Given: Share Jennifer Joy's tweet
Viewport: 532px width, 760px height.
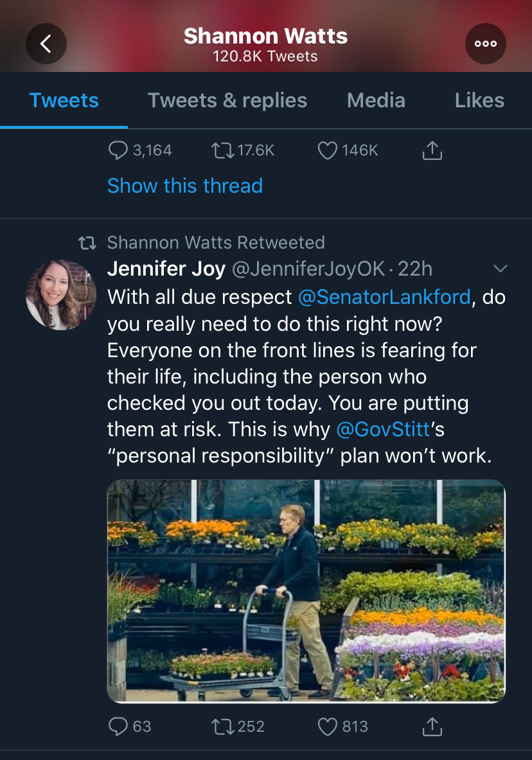Looking at the screenshot, I should tap(432, 726).
